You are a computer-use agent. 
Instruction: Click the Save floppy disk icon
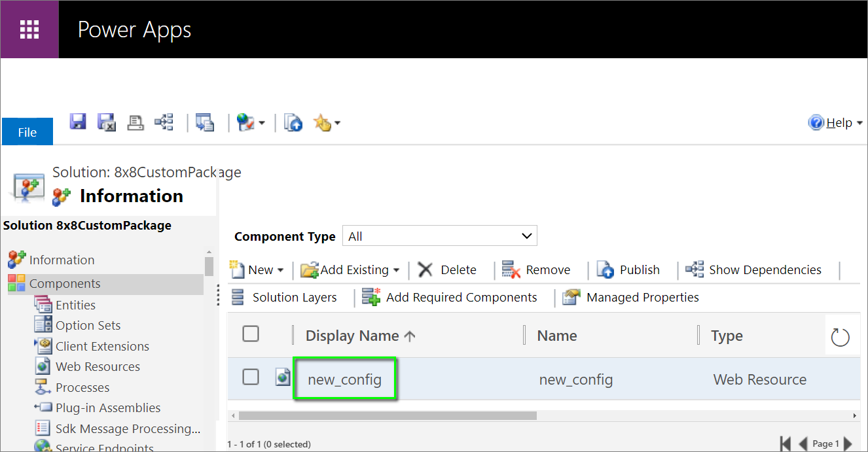pyautogui.click(x=78, y=122)
